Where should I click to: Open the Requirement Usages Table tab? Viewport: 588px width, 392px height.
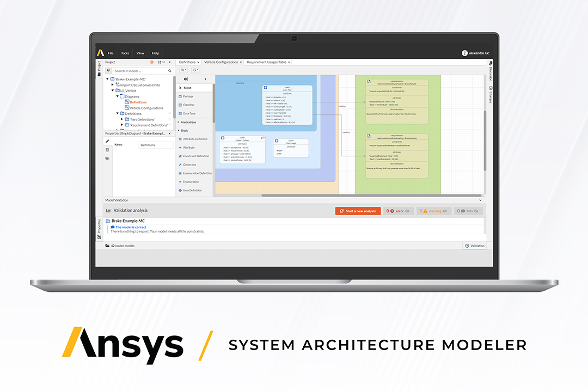click(267, 63)
